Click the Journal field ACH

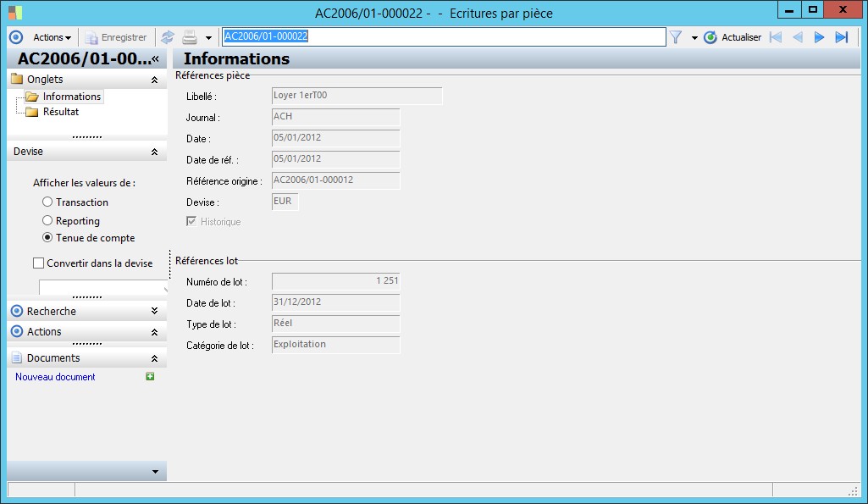(x=335, y=117)
